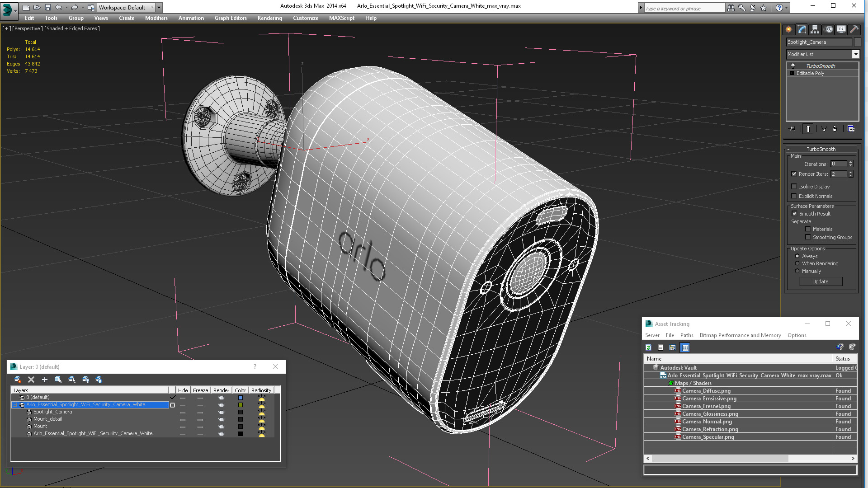
Task: Toggle TurboSmooth modifier lightbulb icon
Action: (x=793, y=66)
